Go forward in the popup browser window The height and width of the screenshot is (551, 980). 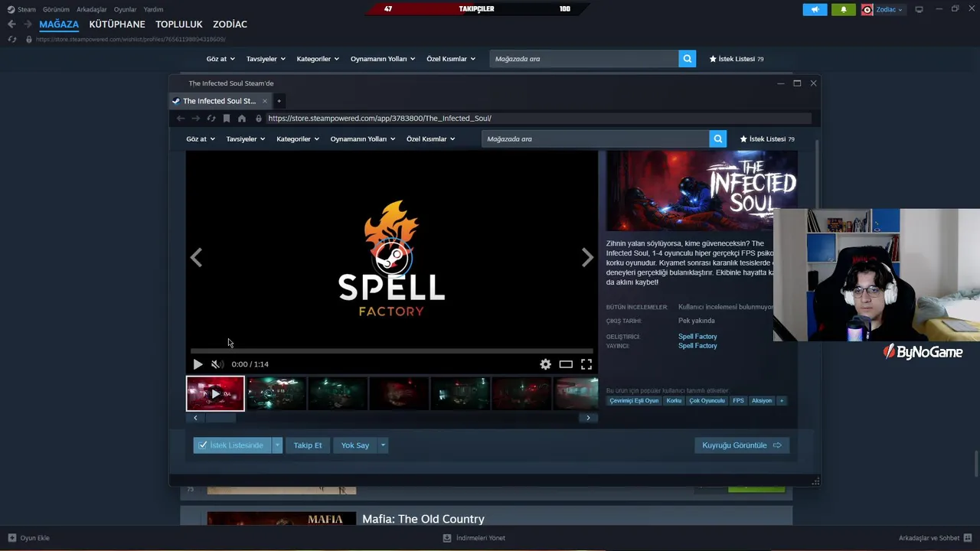pos(196,119)
